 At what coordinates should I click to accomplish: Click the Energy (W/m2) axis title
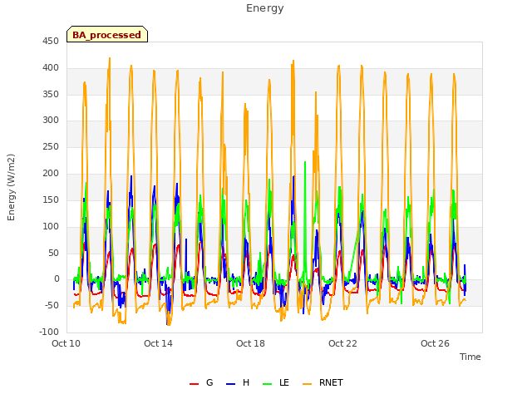pyautogui.click(x=11, y=187)
